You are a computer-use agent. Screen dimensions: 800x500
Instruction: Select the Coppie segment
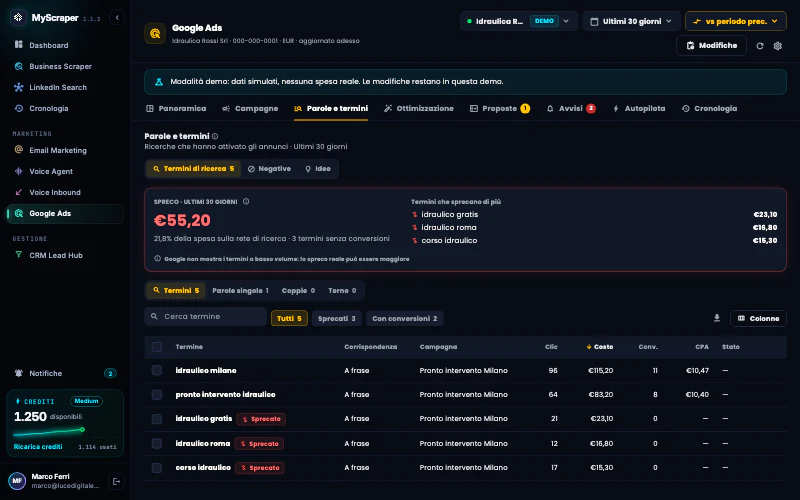click(298, 291)
